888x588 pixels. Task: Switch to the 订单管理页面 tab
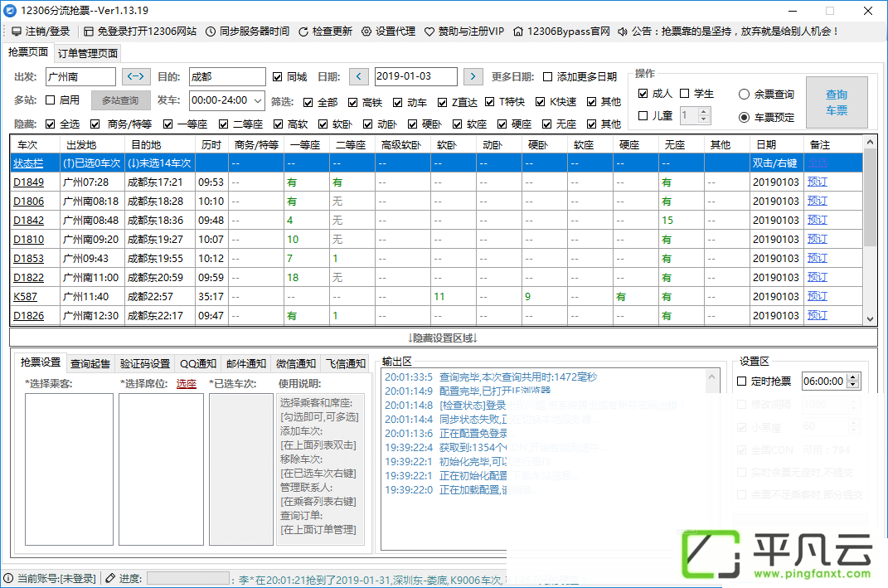tap(88, 54)
